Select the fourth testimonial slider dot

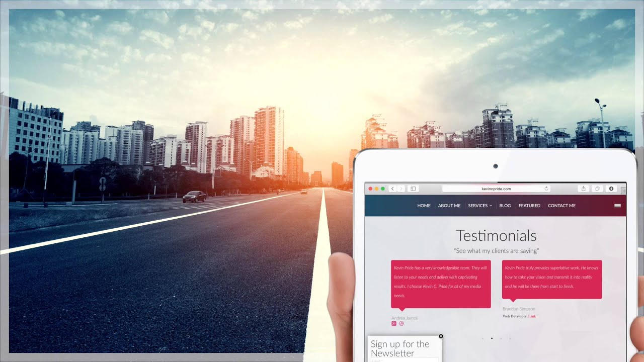coord(510,338)
